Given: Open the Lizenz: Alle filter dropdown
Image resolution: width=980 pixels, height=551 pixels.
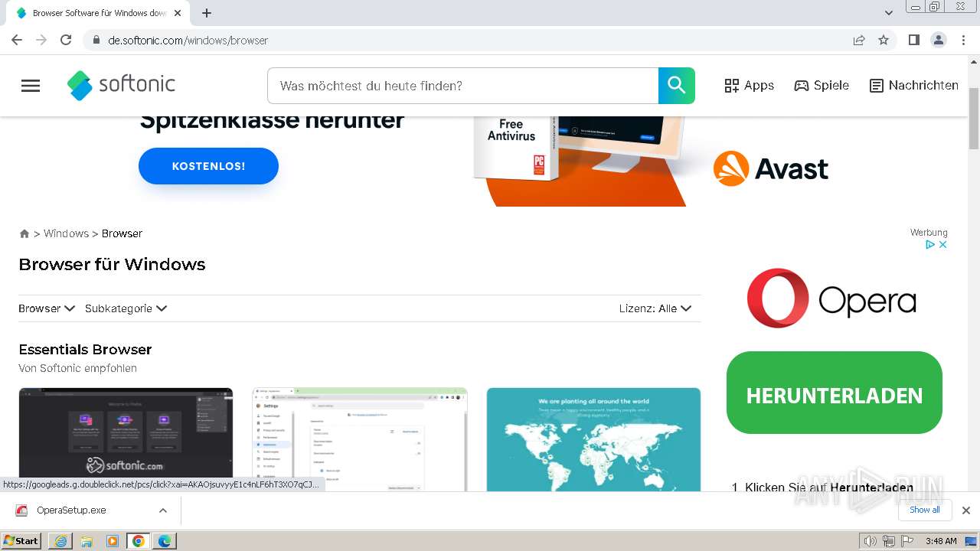Looking at the screenshot, I should (655, 308).
